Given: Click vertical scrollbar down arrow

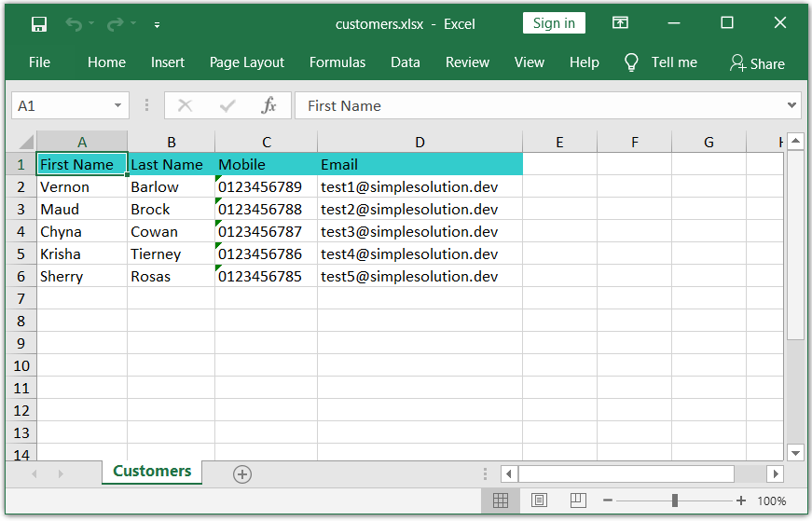Looking at the screenshot, I should click(795, 453).
